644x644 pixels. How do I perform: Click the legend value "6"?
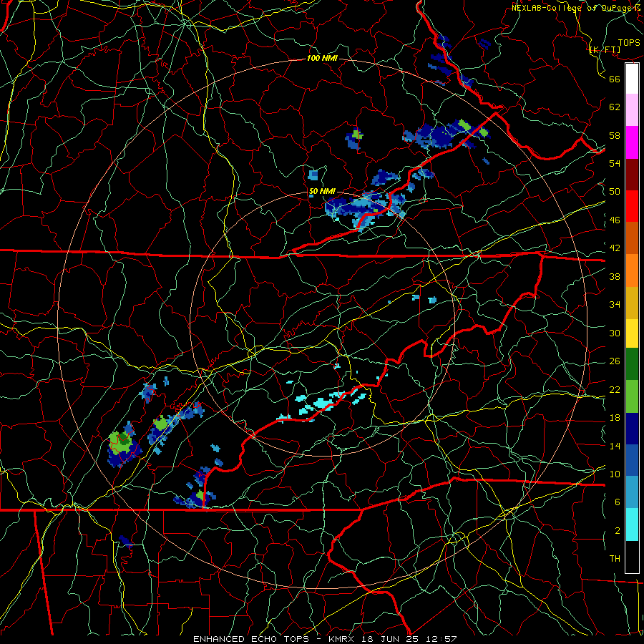pyautogui.click(x=618, y=502)
